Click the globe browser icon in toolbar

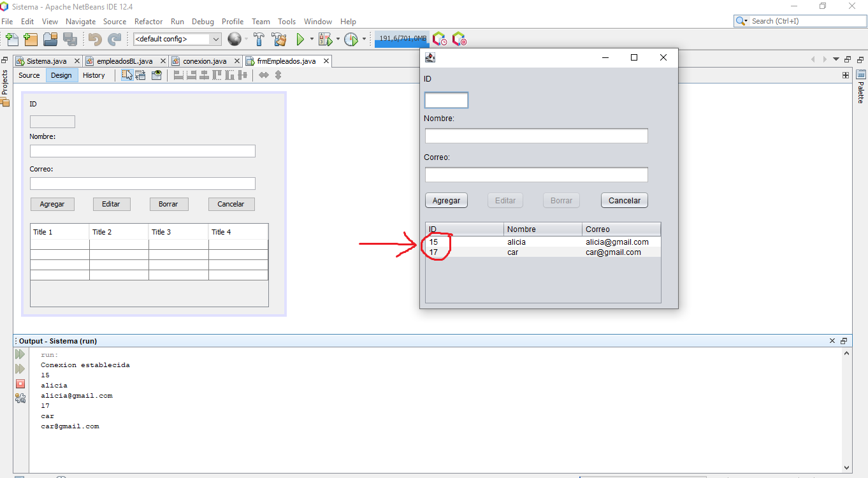[235, 40]
